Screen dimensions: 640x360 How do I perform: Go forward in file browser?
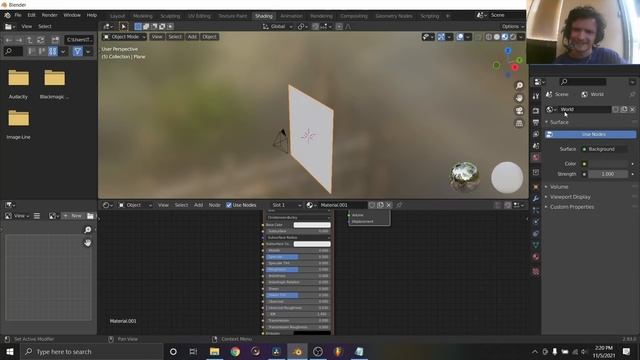19,40
